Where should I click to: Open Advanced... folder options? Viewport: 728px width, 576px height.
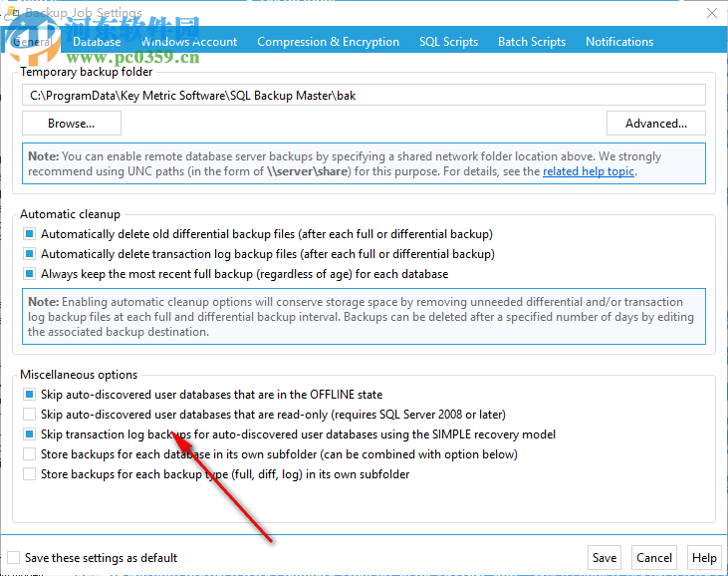point(656,124)
